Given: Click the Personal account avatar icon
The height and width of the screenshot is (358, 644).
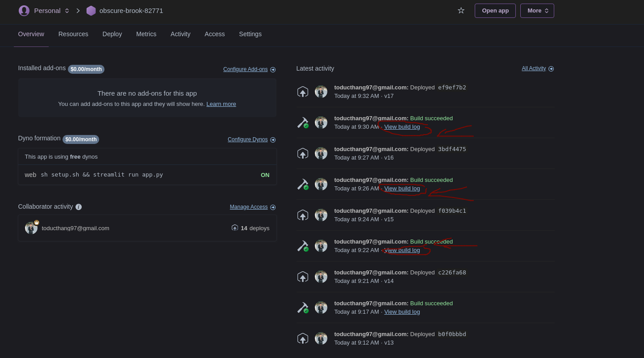Looking at the screenshot, I should coord(24,11).
